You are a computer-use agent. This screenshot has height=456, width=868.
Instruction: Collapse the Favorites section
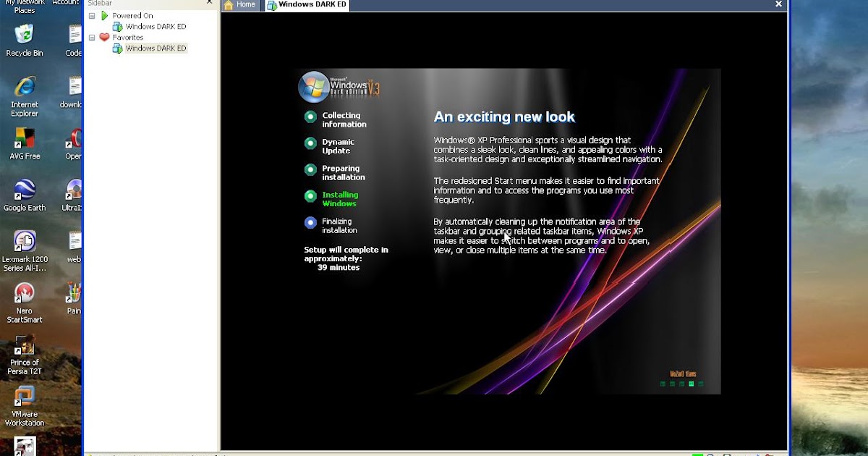tap(93, 37)
